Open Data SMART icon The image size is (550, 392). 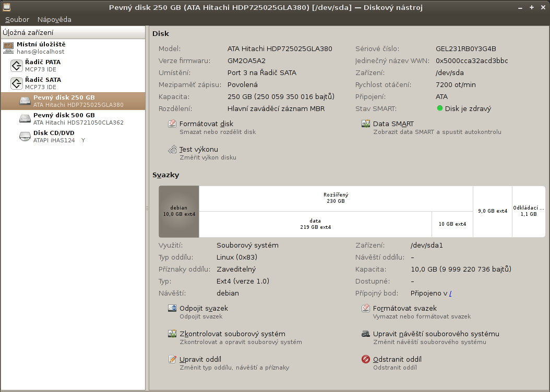[366, 124]
